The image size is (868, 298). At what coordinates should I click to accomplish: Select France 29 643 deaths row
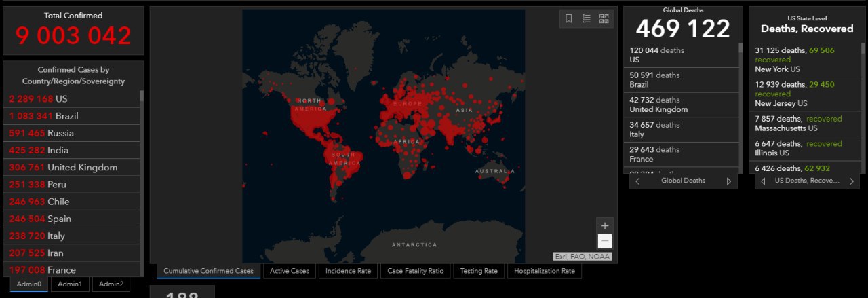681,154
